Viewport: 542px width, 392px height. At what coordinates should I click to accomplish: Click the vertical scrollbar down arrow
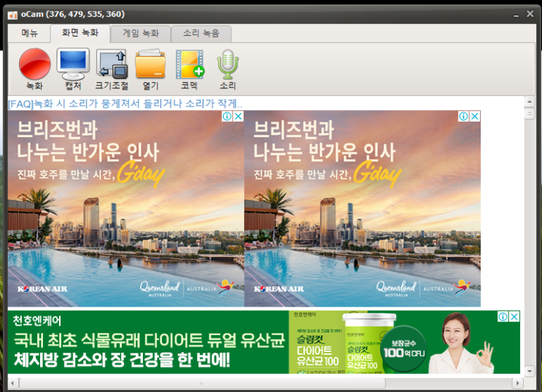[530, 372]
